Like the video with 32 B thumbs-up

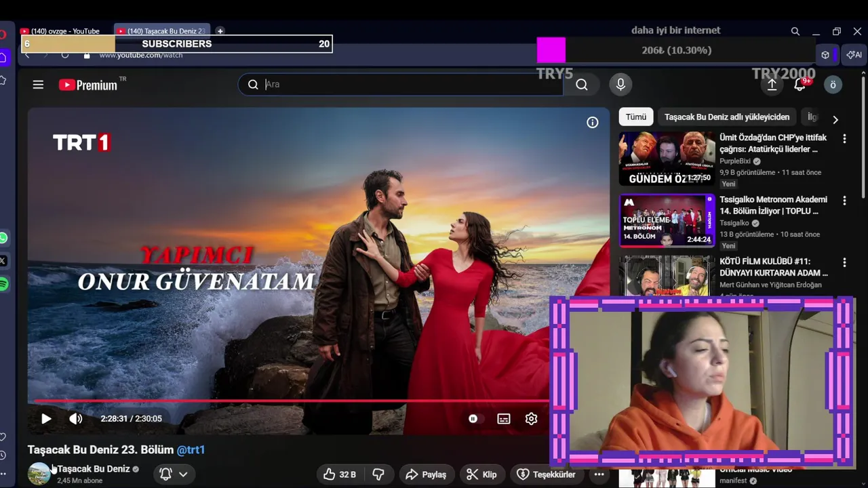coord(340,474)
